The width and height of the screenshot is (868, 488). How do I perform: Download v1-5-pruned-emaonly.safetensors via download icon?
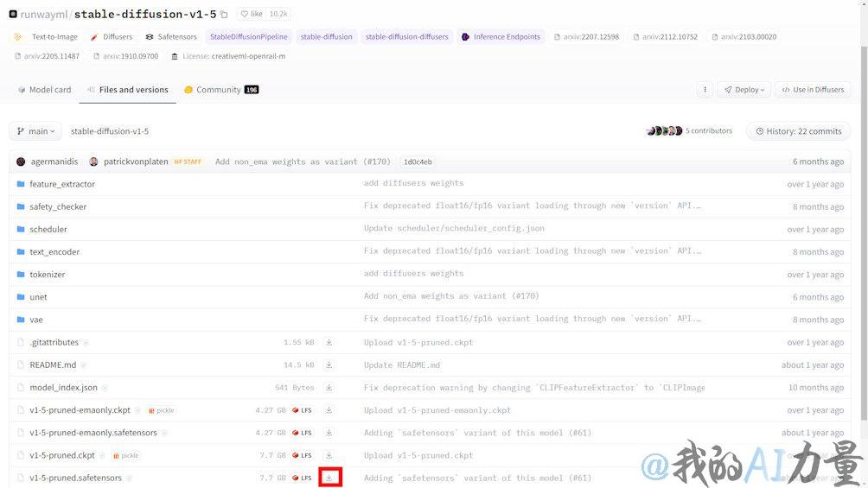pyautogui.click(x=329, y=433)
